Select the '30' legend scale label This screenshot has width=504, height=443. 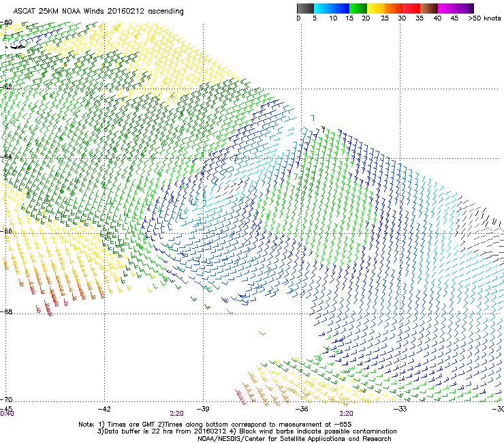coord(402,18)
